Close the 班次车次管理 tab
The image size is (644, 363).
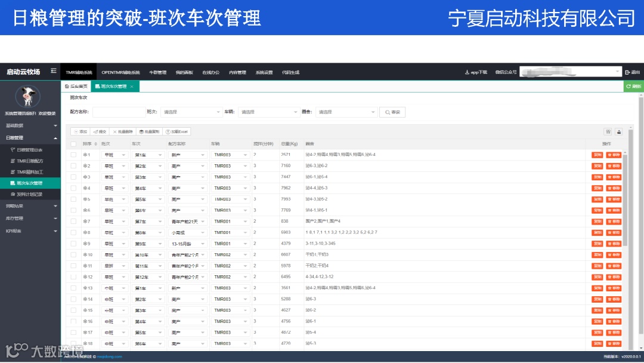point(132,87)
